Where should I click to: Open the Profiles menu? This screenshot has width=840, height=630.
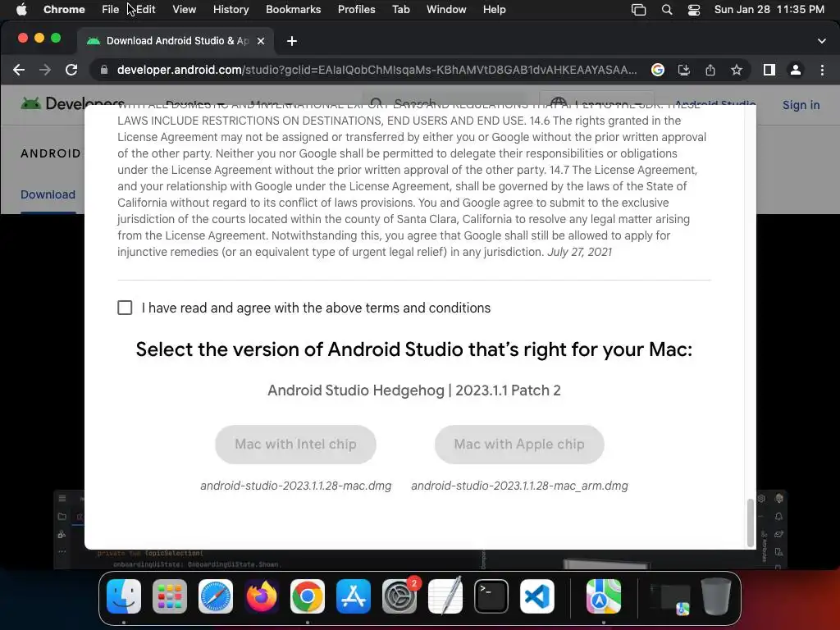(356, 10)
